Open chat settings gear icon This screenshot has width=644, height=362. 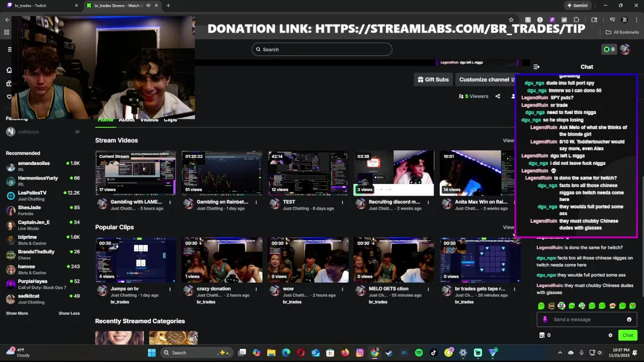pyautogui.click(x=610, y=335)
